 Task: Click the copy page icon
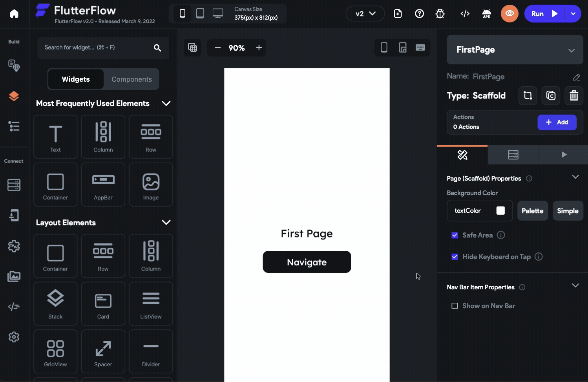click(551, 95)
